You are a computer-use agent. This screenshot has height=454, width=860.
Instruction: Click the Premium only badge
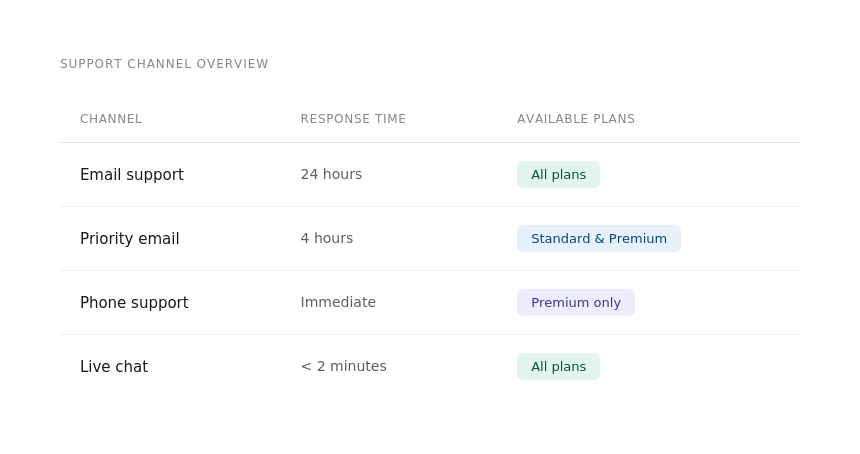(575, 303)
